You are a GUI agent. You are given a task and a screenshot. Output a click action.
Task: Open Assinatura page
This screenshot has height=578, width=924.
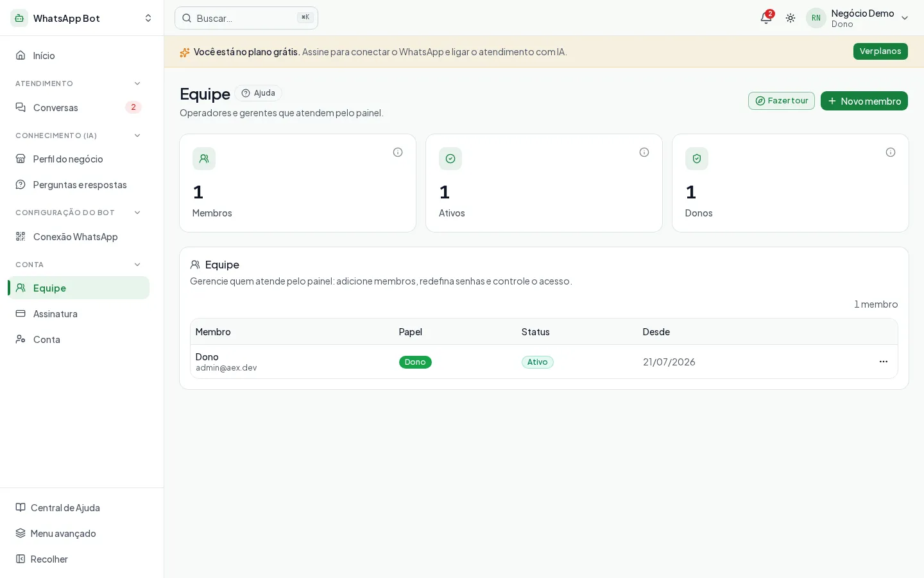point(78,313)
